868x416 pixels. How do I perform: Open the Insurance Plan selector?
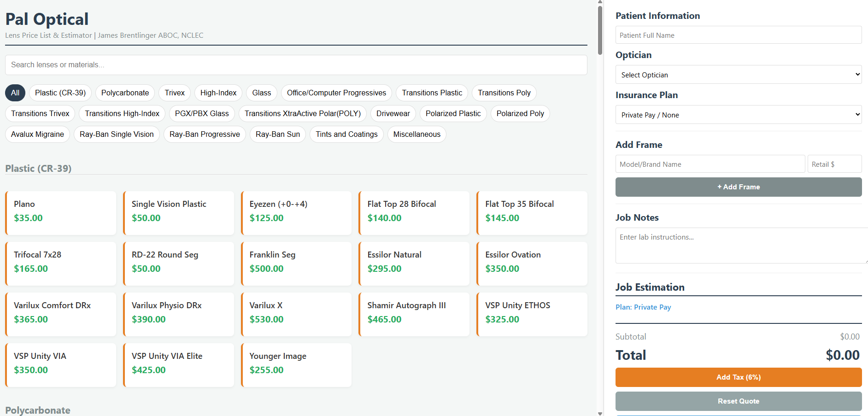738,114
